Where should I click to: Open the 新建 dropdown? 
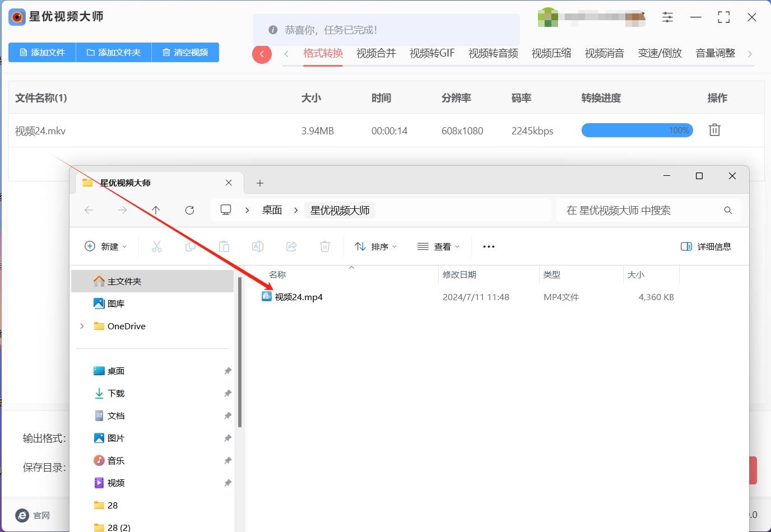click(x=105, y=246)
